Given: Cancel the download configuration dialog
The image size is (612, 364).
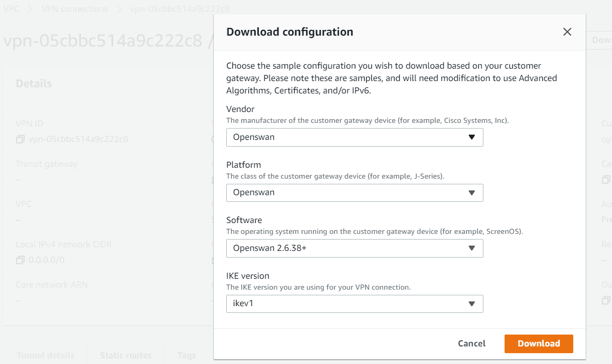Looking at the screenshot, I should pos(472,343).
